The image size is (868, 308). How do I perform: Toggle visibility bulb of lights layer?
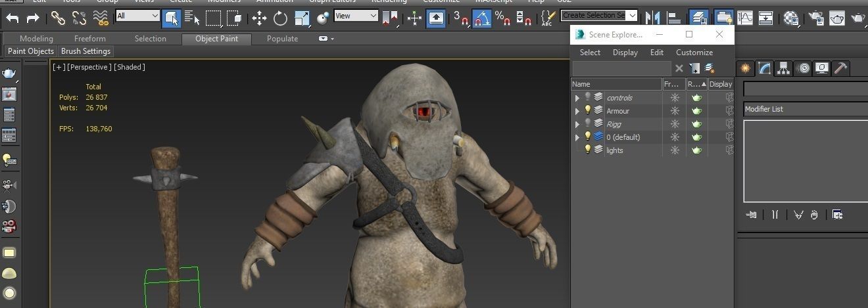588,150
